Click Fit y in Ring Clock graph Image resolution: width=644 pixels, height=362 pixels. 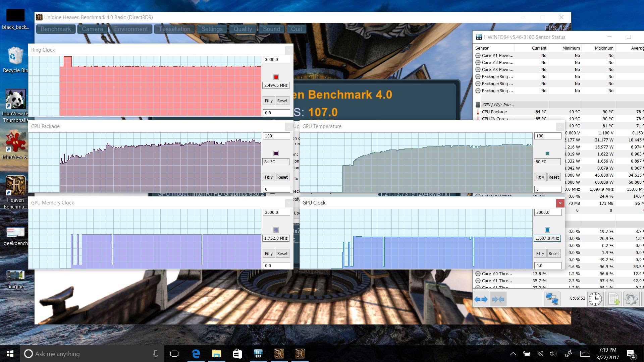269,101
